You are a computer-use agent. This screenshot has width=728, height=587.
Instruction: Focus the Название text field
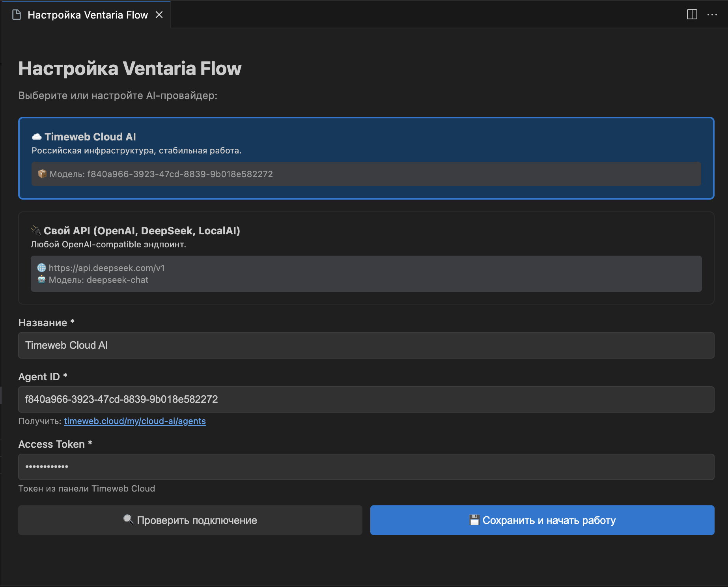pos(366,345)
